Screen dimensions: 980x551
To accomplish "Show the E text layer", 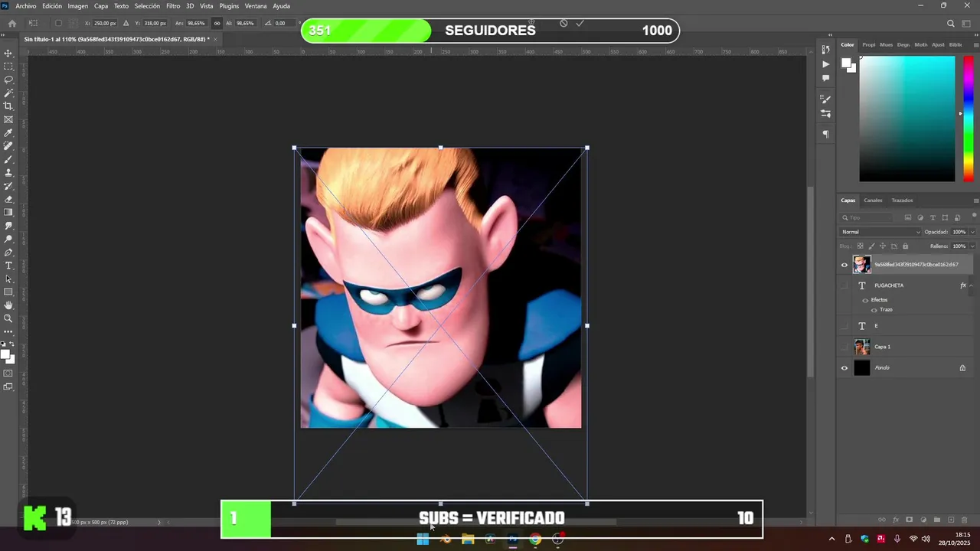I will tap(844, 326).
